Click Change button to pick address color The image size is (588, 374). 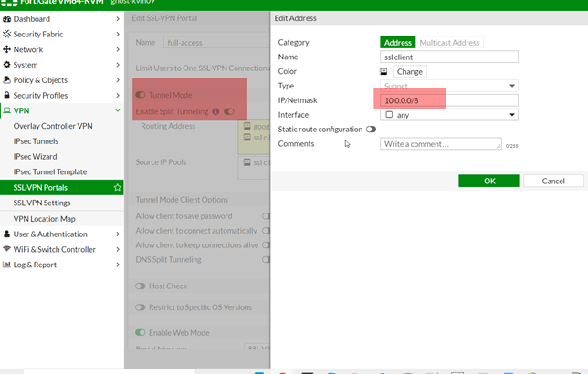(x=410, y=71)
